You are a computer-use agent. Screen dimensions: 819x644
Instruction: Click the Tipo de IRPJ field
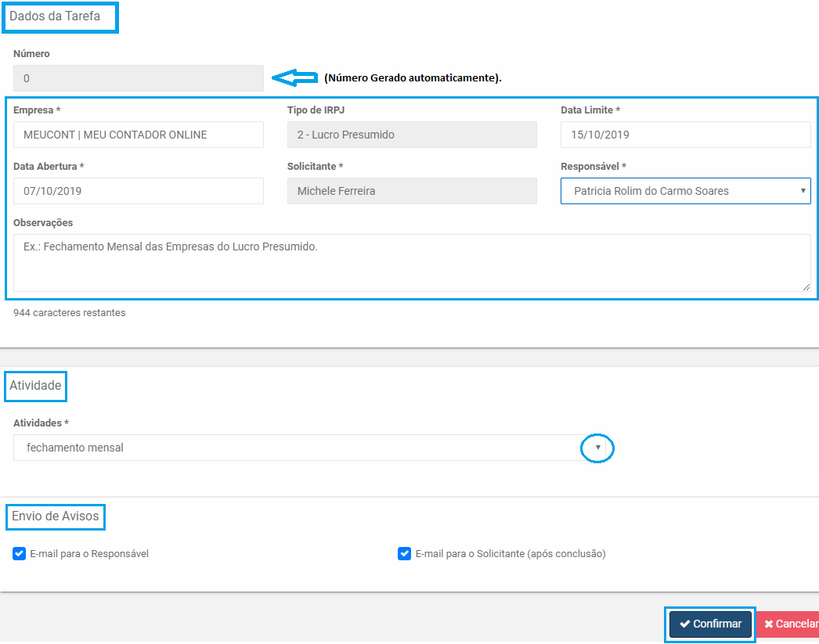point(412,135)
